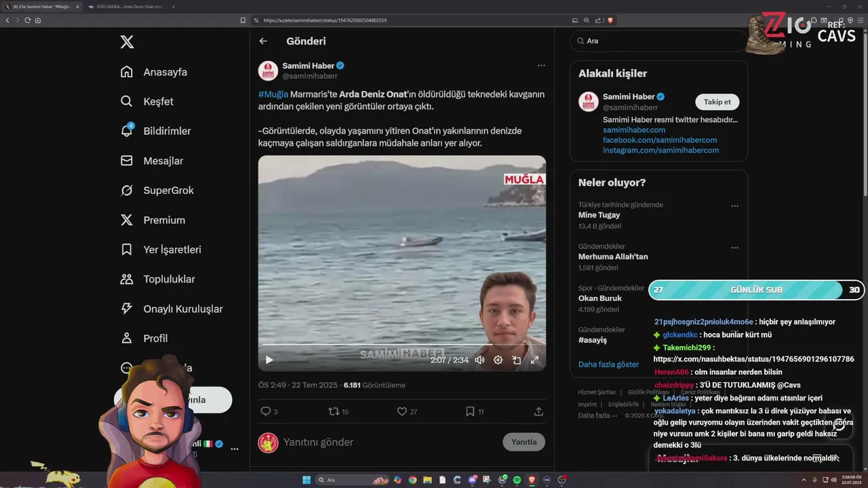868x488 pixels.
Task: Mute the video volume
Action: point(479,360)
